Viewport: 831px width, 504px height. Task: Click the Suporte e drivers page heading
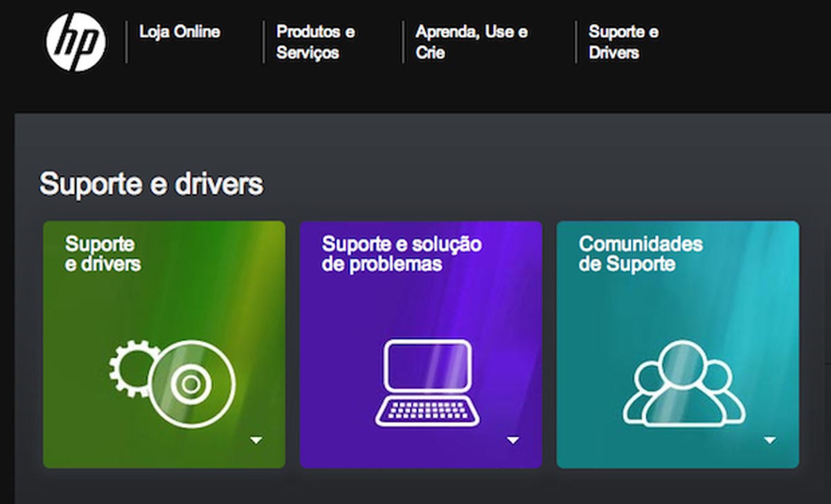coord(151,184)
